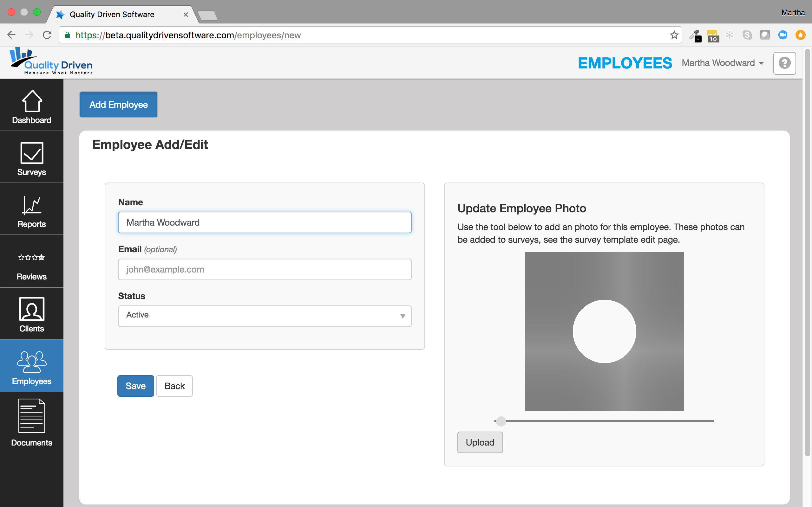Open Martha Woodward user menu
Image resolution: width=812 pixels, height=507 pixels.
pos(723,63)
